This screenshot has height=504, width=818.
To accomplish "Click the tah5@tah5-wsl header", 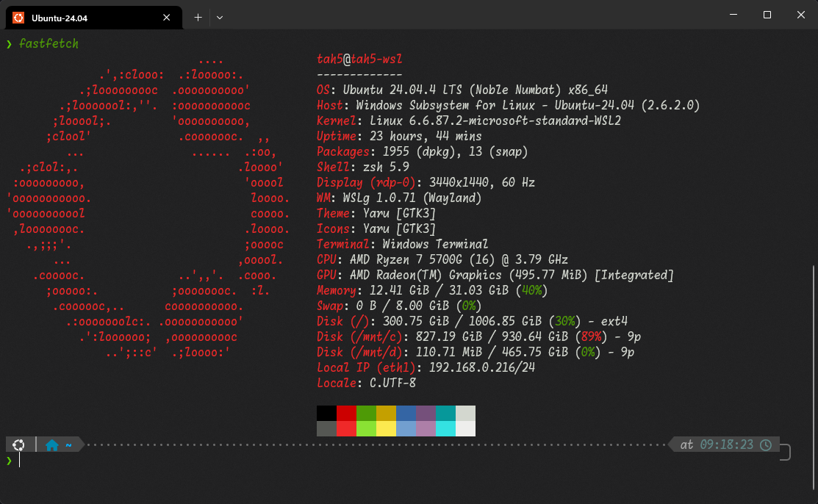I will [359, 59].
